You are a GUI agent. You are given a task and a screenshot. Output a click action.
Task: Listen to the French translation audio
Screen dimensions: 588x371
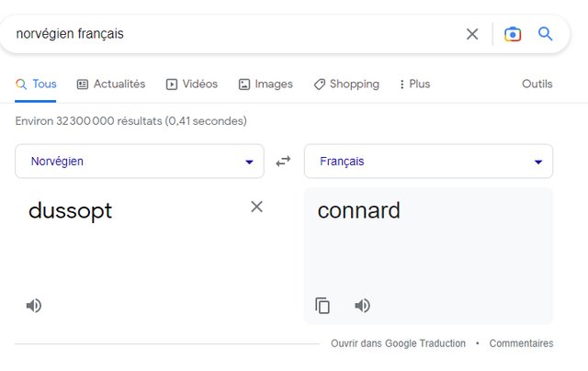tap(363, 306)
